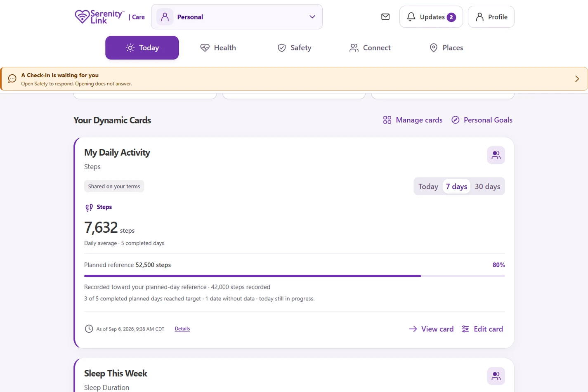Open the mail envelope icon
This screenshot has height=392, width=588.
click(385, 17)
